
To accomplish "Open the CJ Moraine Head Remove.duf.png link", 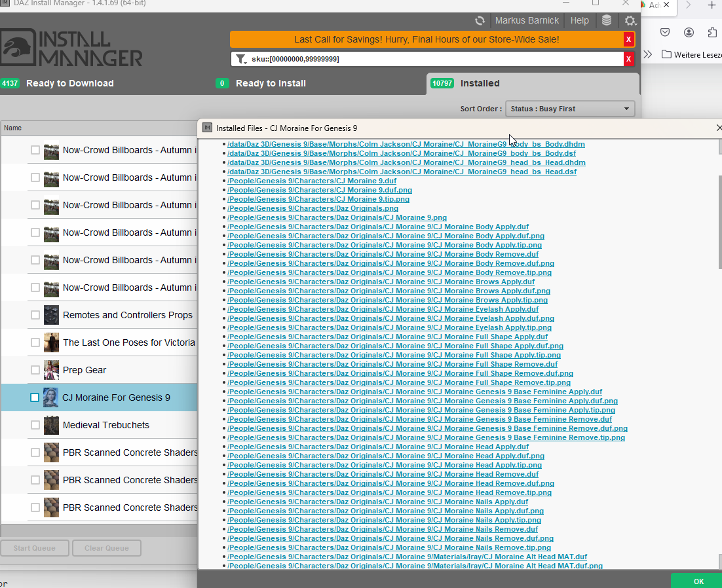I will (x=390, y=483).
